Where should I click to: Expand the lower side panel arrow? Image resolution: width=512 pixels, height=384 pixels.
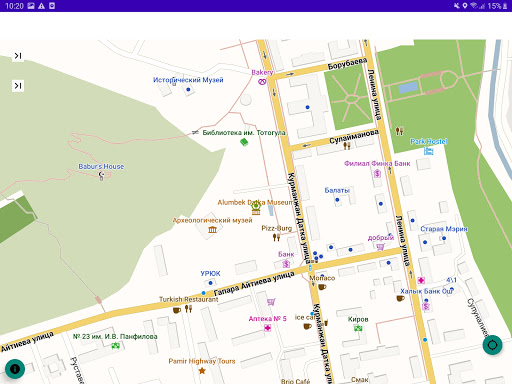18,86
